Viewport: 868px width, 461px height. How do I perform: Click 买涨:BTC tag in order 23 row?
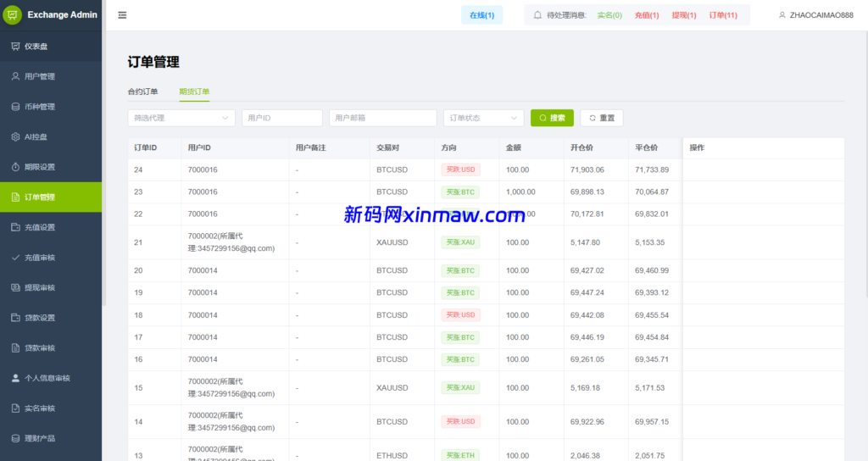[x=460, y=192]
